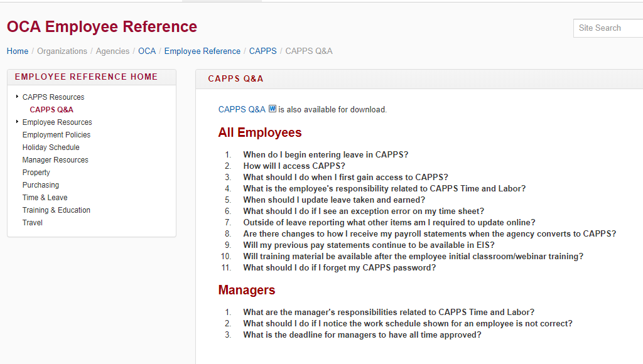Open Holiday Schedule sidebar link

pos(51,147)
